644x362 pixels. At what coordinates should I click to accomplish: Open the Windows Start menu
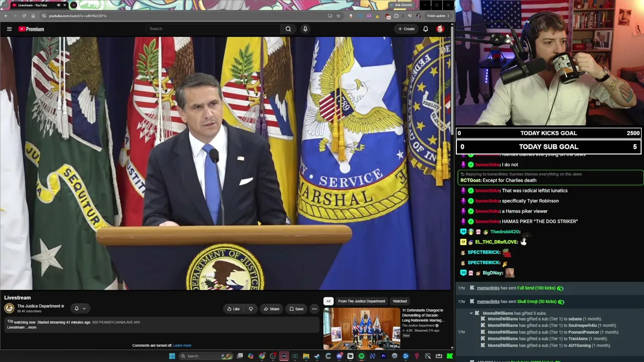click(172, 356)
